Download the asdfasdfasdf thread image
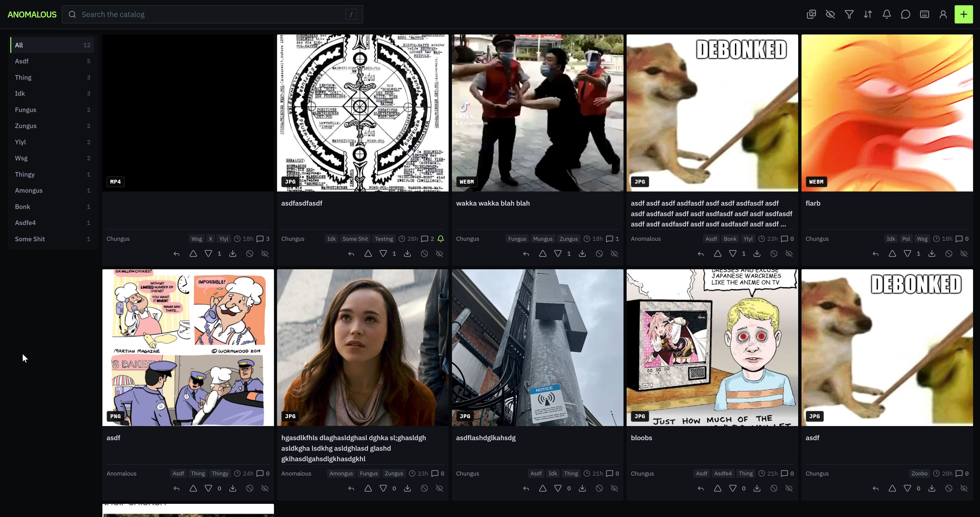 pos(407,253)
